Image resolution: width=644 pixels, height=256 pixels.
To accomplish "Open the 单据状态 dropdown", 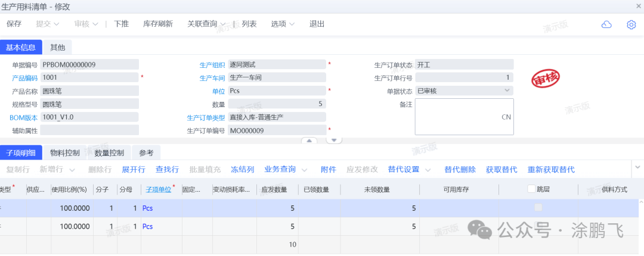I will (507, 90).
